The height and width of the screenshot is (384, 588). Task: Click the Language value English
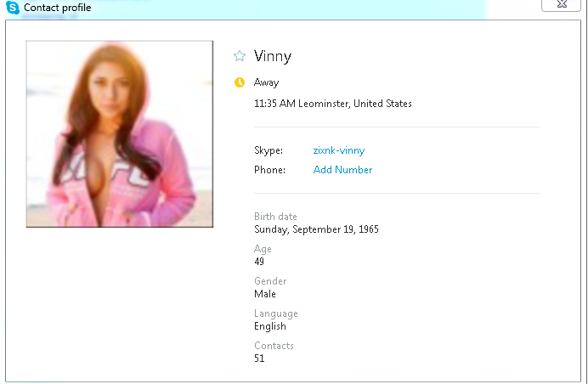click(x=270, y=326)
